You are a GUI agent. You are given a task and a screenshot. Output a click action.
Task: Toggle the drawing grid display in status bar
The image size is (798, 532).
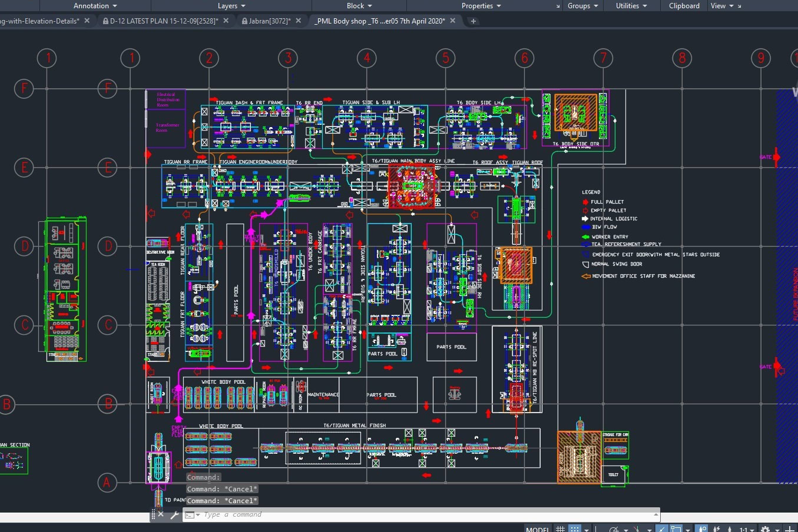pyautogui.click(x=560, y=529)
